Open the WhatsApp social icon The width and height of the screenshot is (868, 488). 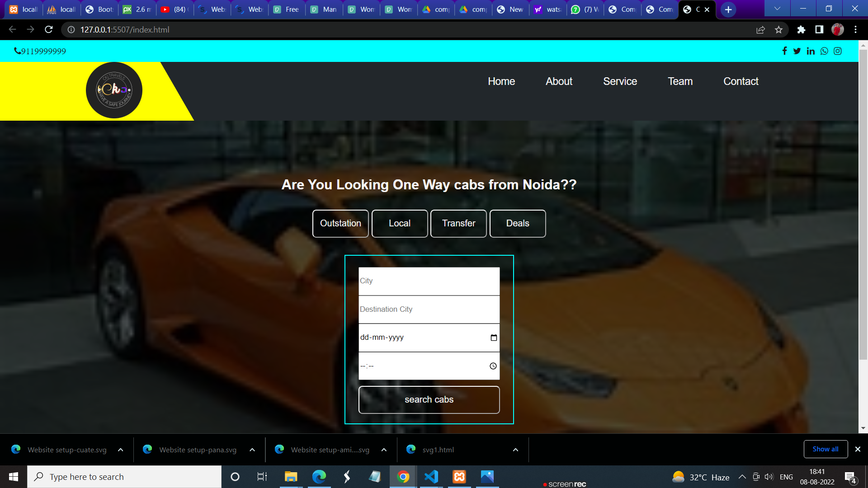tap(824, 51)
